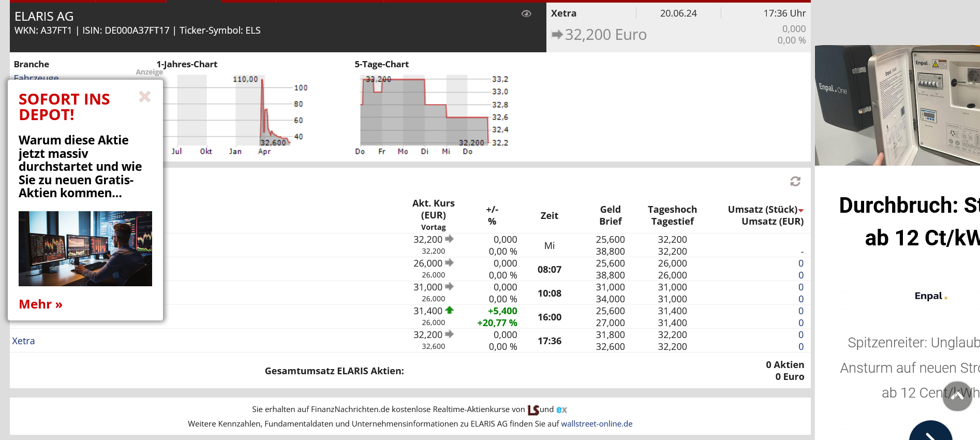Click the ex logo in the footer

(x=562, y=409)
